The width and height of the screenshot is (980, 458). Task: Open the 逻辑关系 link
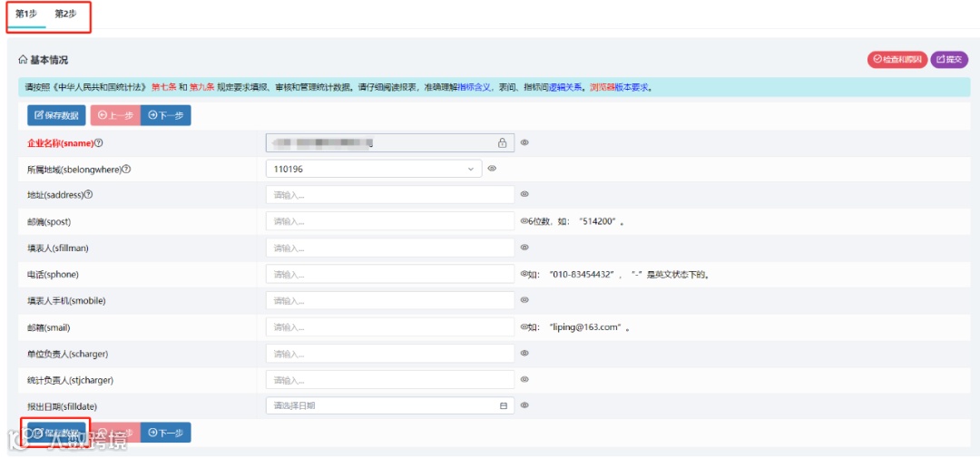[565, 87]
